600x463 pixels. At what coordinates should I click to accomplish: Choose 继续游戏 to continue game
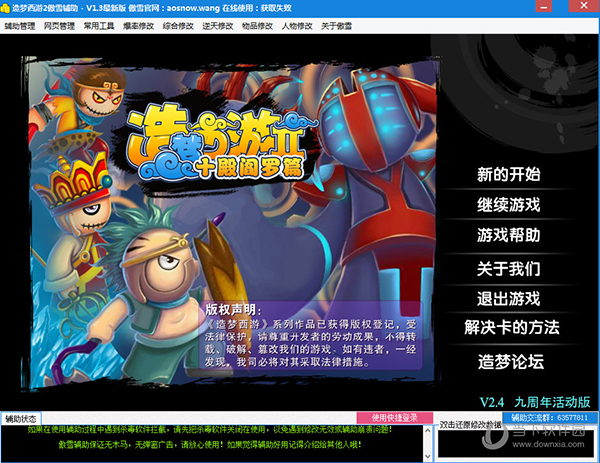509,205
